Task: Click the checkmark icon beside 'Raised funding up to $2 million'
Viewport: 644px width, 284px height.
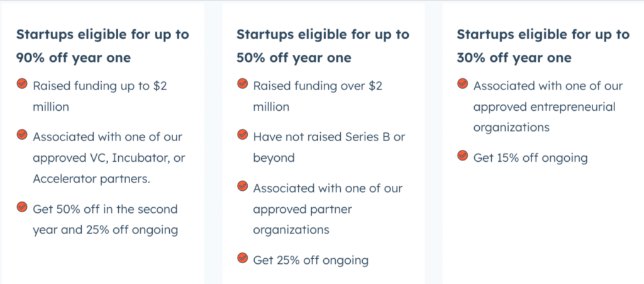Action: 22,84
